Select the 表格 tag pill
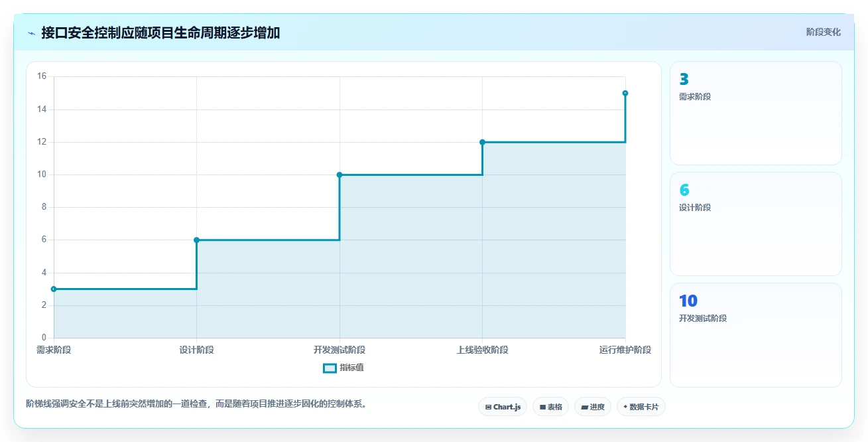 click(550, 407)
